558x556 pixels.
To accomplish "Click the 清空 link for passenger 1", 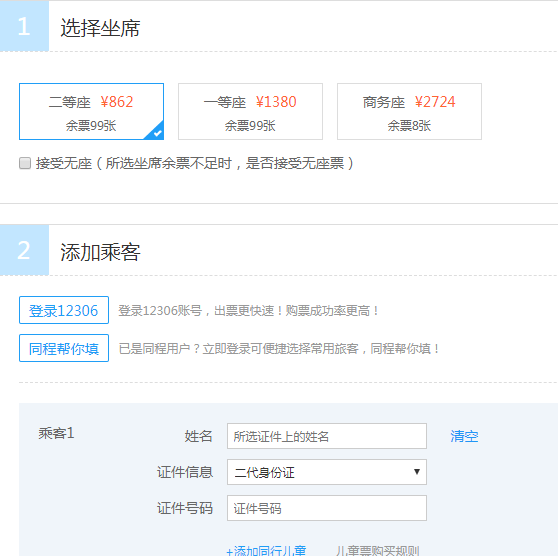I will 464,436.
